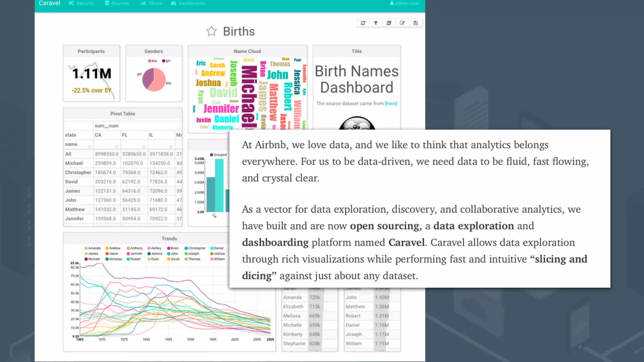Click the Elizabeth 713k table row
The image size is (644, 362).
point(310,306)
